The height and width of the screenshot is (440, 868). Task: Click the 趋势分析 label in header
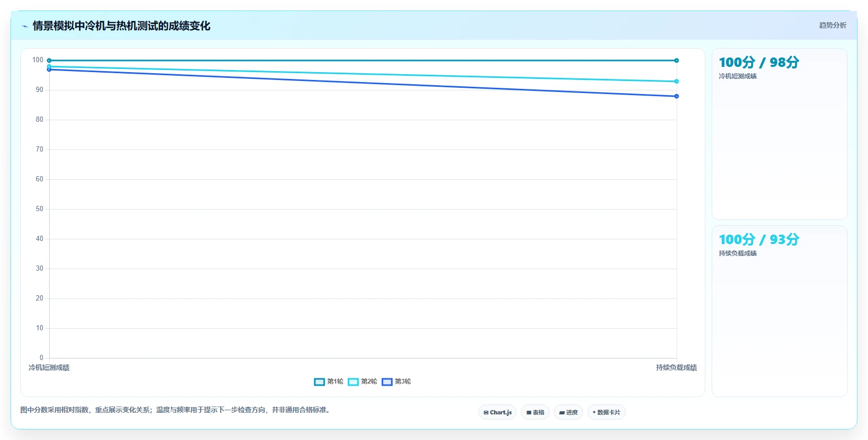tap(832, 25)
